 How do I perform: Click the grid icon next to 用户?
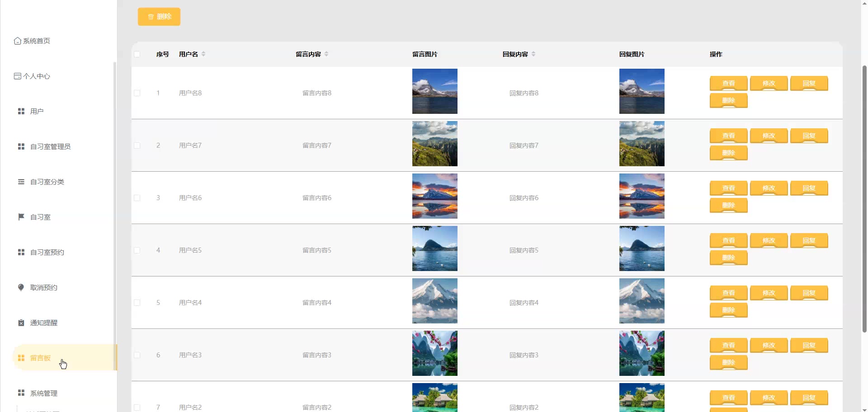click(x=21, y=112)
